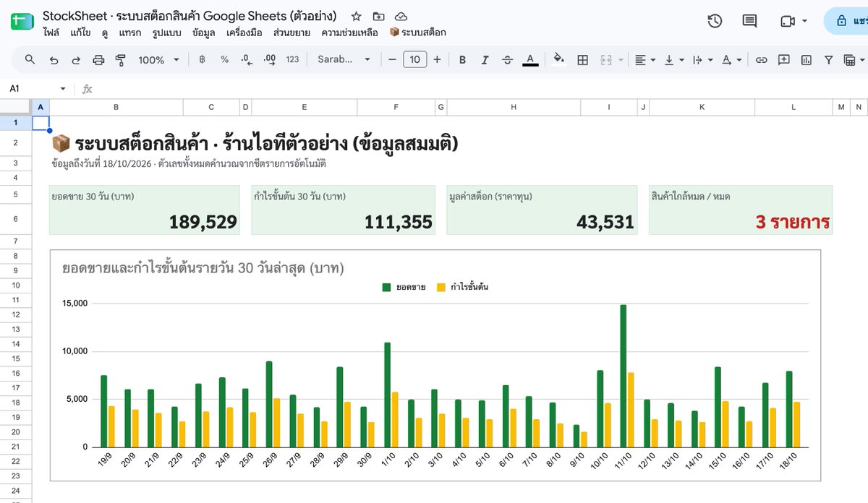This screenshot has height=503, width=868.
Task: Open the ระบบสต็อก custom menu
Action: (x=417, y=33)
